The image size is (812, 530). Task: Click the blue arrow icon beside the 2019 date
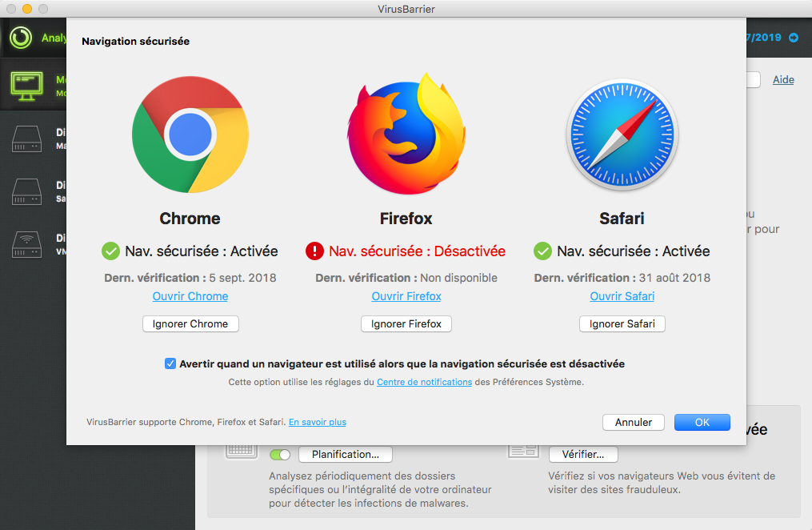coord(794,38)
